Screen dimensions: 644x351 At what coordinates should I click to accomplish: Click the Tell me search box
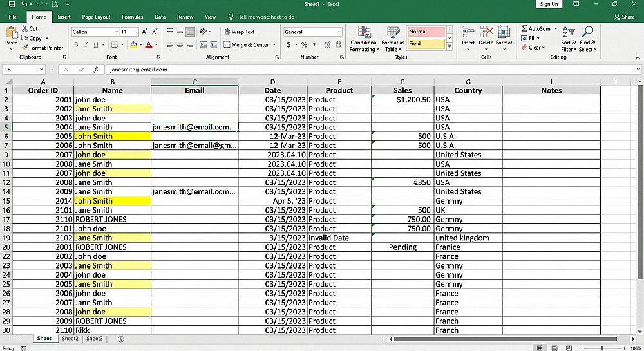coord(261,17)
